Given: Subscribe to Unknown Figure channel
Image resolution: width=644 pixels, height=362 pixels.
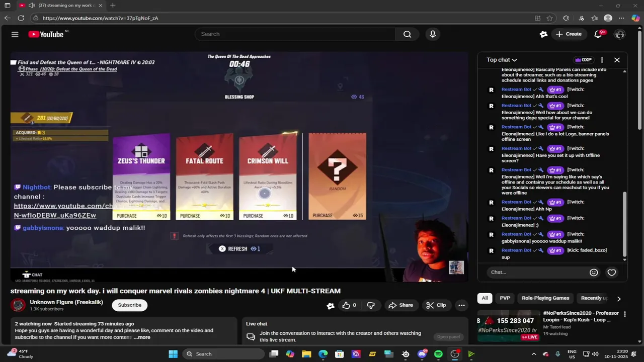Looking at the screenshot, I should pos(129,305).
